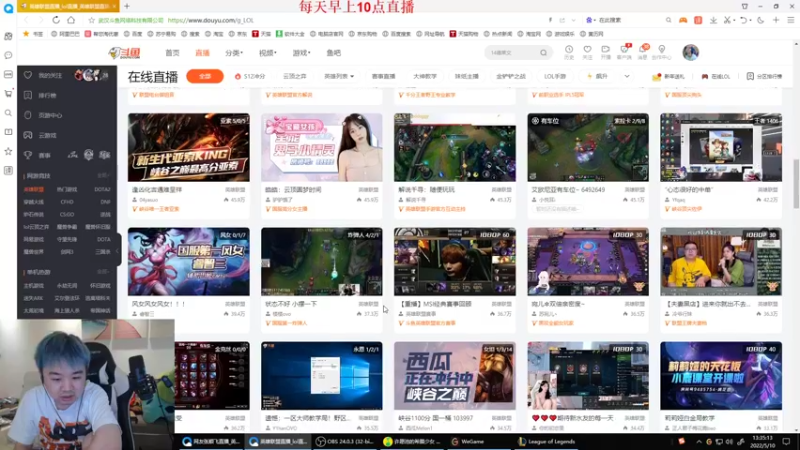This screenshot has height=450, width=800.
Task: Expand the 分类 nav dropdown
Action: click(234, 53)
